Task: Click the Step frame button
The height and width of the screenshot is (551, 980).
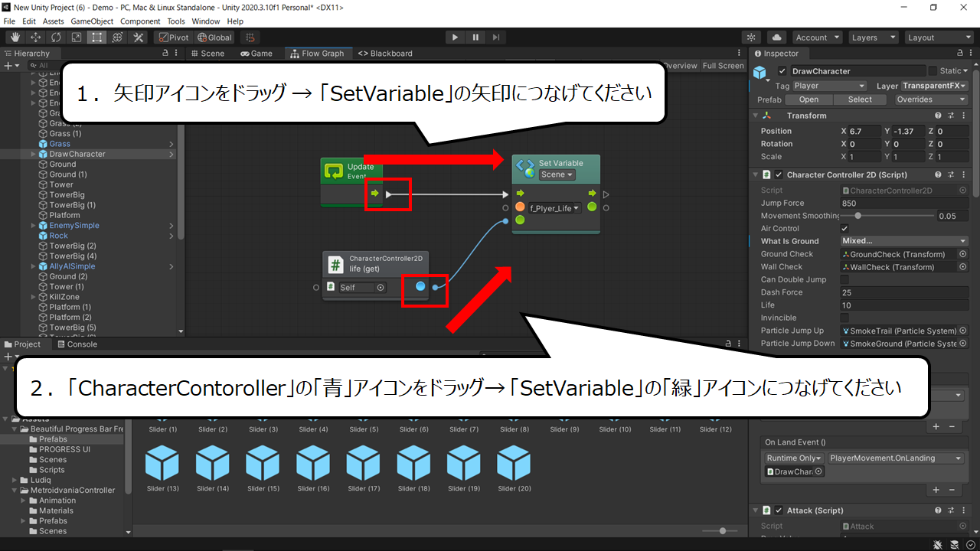Action: [x=496, y=37]
